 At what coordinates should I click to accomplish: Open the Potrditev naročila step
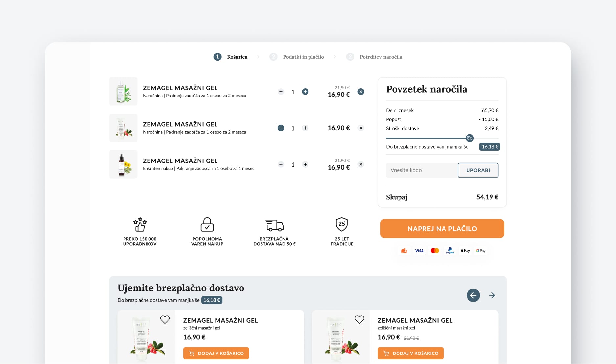380,57
